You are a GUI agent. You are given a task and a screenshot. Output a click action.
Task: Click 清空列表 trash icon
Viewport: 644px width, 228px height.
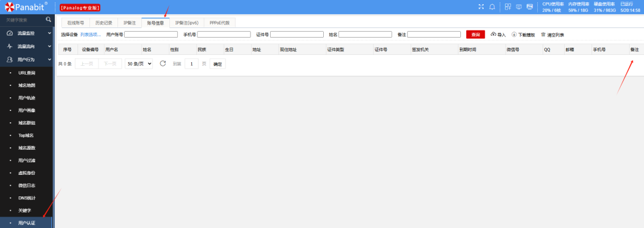point(543,35)
